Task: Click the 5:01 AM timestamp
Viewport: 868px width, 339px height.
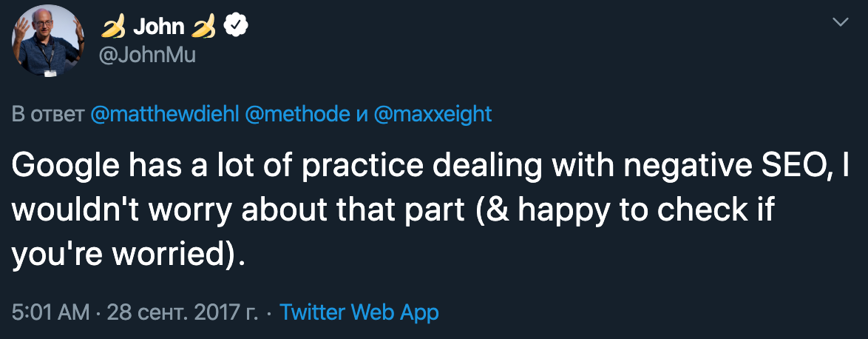Action: pos(50,312)
